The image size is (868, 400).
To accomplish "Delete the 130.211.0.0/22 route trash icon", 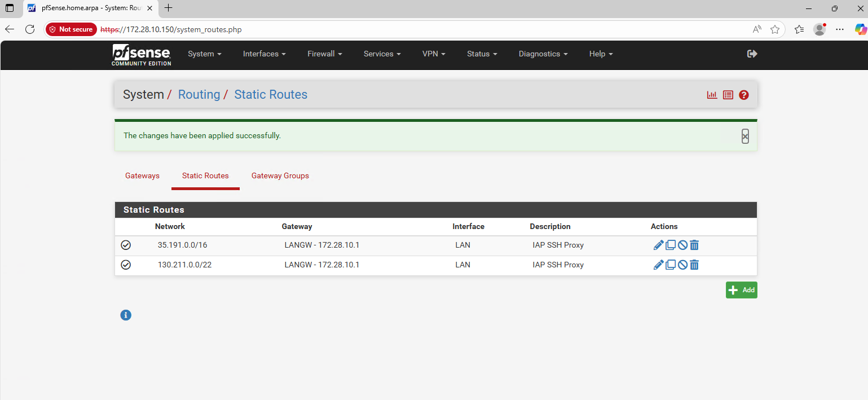I will [x=694, y=265].
